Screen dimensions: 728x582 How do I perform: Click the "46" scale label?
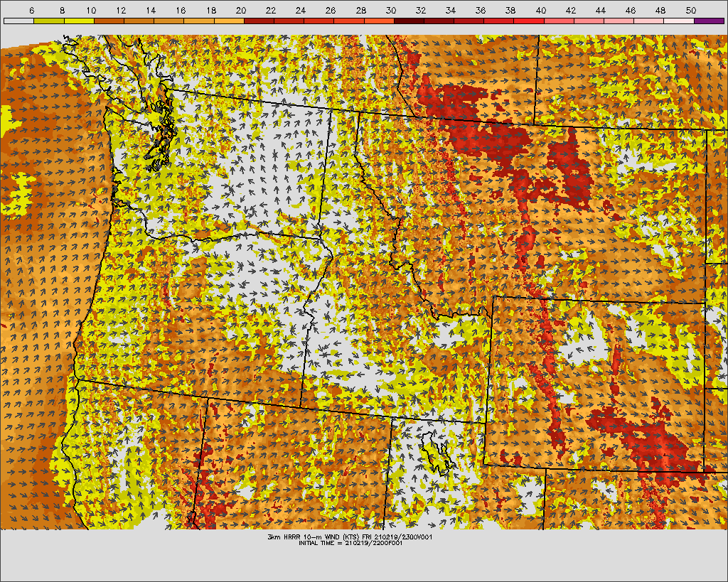click(631, 10)
